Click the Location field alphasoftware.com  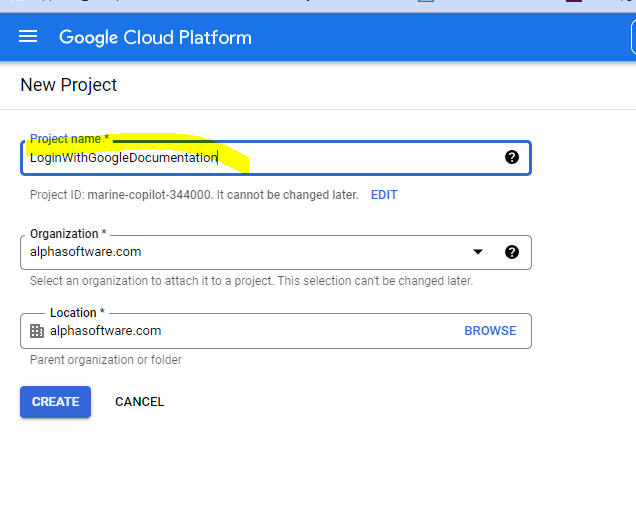[276, 331]
